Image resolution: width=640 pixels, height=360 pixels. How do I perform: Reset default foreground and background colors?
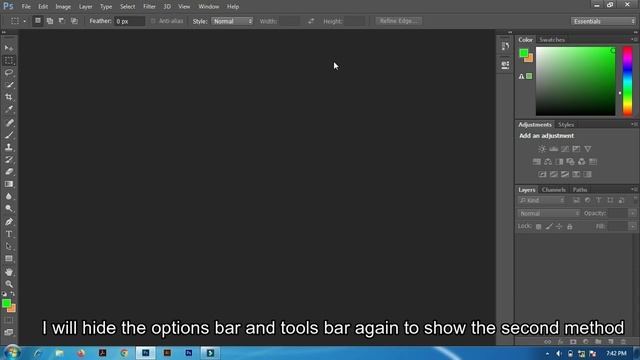pyautogui.click(x=4, y=294)
